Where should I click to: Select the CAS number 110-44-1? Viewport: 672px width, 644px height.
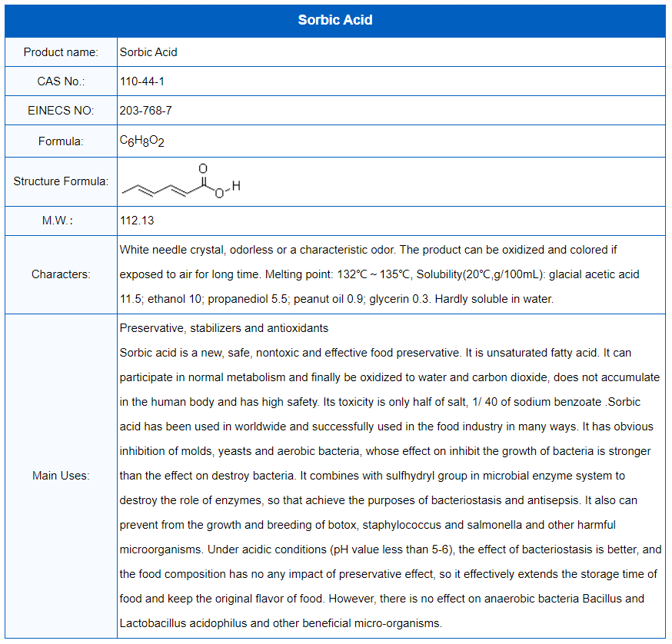coord(142,81)
